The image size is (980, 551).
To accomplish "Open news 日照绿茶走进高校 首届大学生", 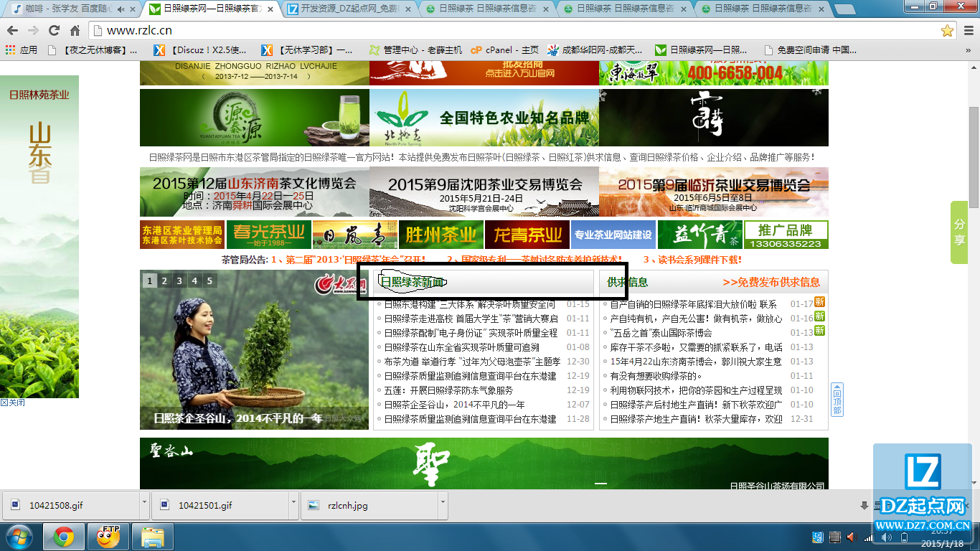I will pos(471,319).
